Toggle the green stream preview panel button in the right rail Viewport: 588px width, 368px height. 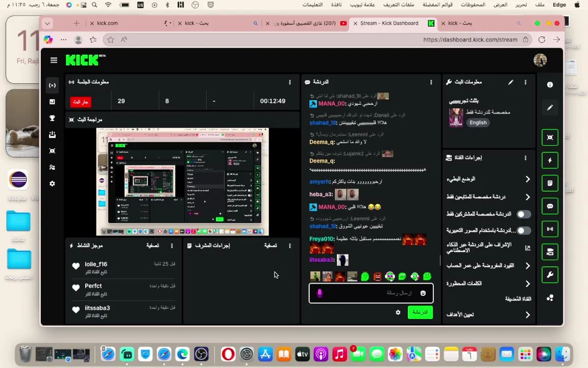tap(550, 137)
